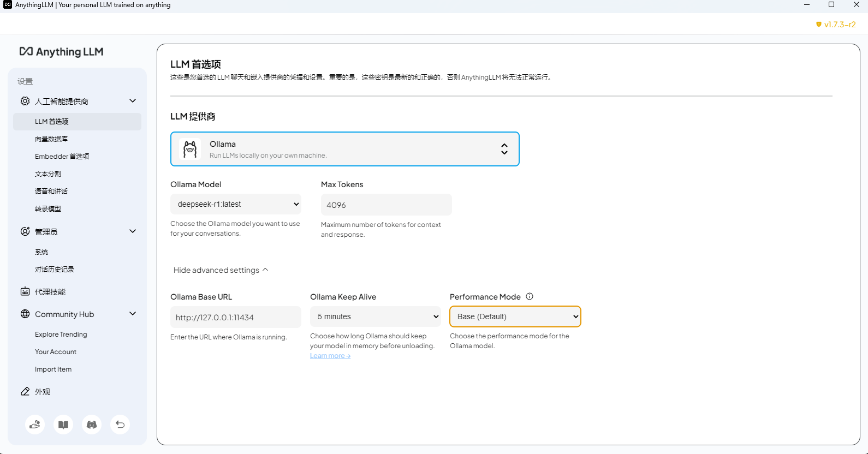The height and width of the screenshot is (454, 868).
Task: Click 'Enter the URL where Ollama is running' text
Action: [x=229, y=337]
